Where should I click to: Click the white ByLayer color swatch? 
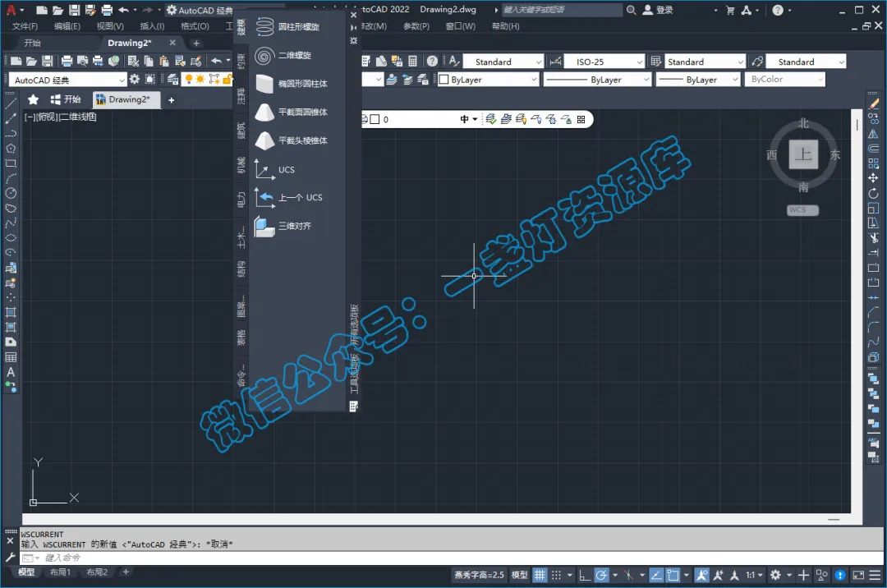tap(444, 80)
